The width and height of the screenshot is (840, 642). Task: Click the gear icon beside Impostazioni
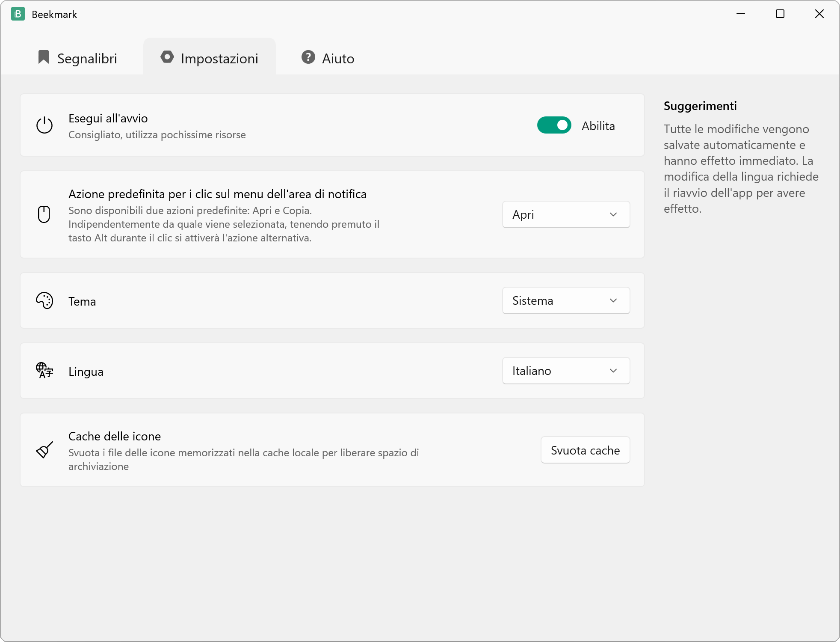(x=167, y=57)
